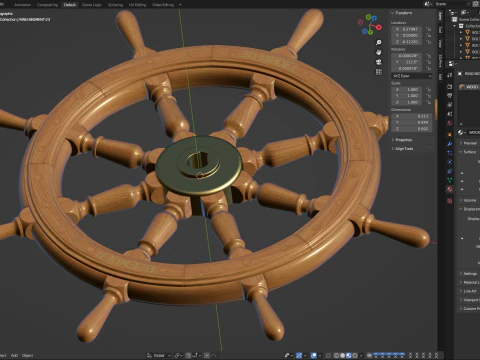480x360 pixels.
Task: Click the red X axis on navigation gizmo
Action: [379, 27]
